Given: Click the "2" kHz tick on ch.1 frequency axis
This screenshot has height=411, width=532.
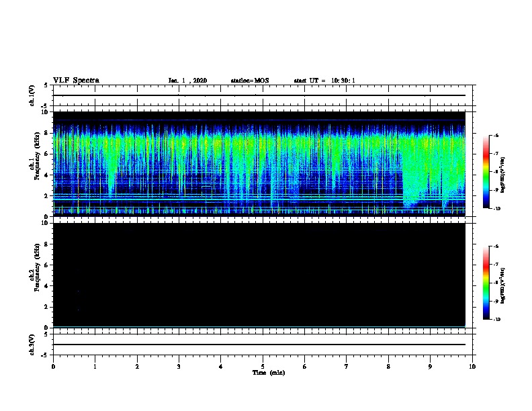Looking at the screenshot, I should click(47, 196).
